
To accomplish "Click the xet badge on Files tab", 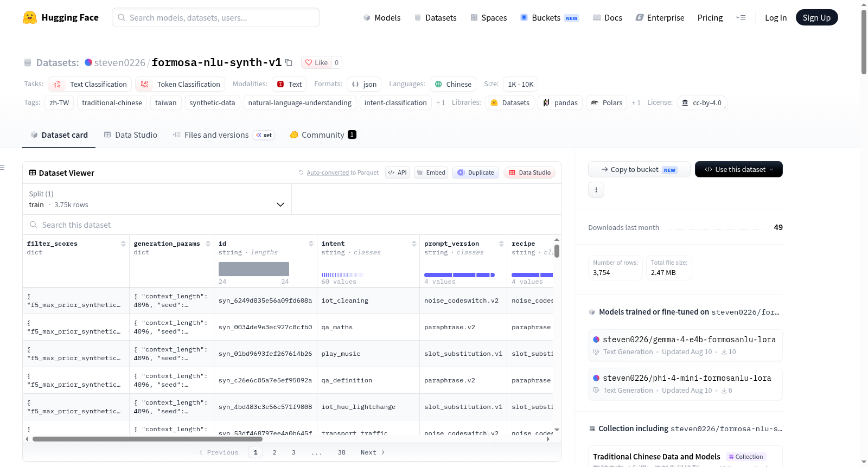I will pos(264,135).
